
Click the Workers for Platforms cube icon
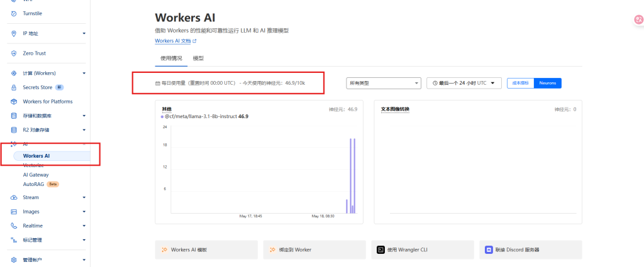[14, 101]
